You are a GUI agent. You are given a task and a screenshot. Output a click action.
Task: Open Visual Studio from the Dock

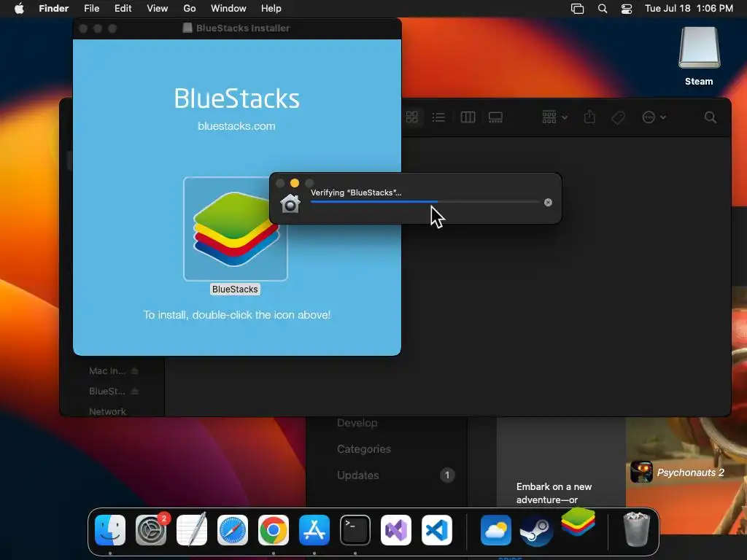coord(396,530)
